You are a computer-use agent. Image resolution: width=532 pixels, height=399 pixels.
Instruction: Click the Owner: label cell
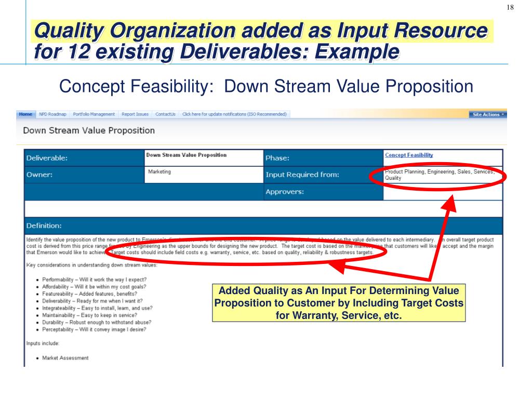(85, 175)
